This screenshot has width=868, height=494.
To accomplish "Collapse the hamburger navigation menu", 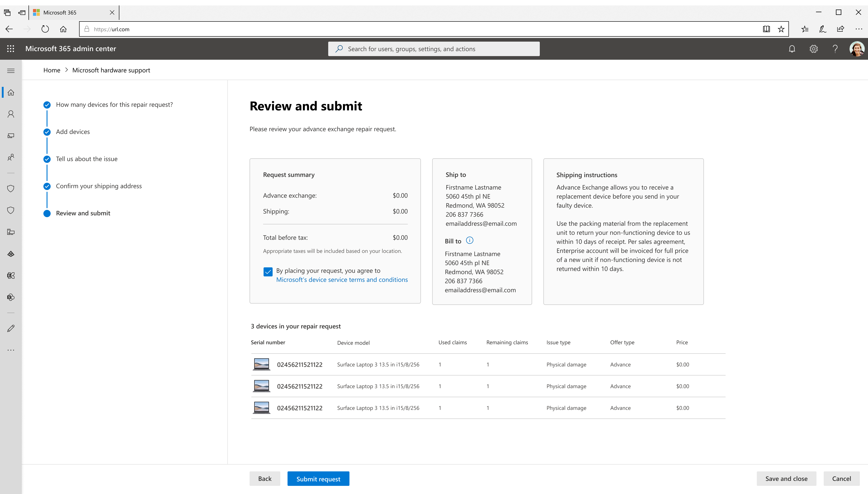I will coord(11,71).
